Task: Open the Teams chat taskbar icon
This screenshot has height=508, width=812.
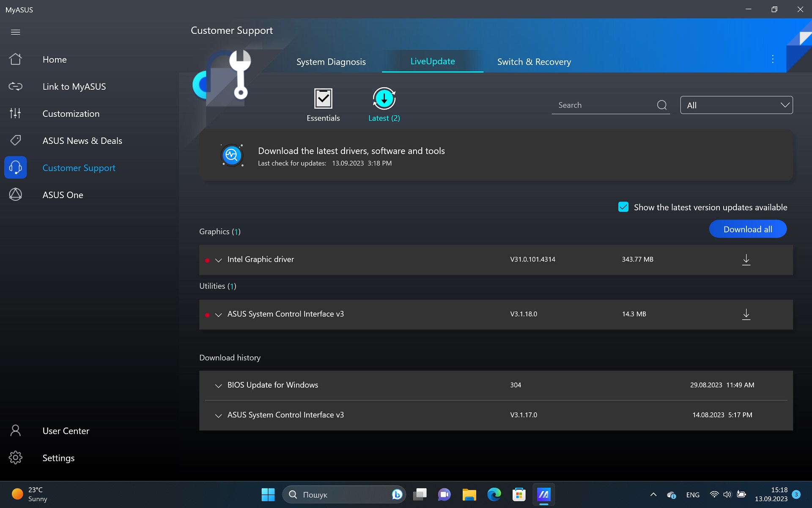Action: [444, 494]
